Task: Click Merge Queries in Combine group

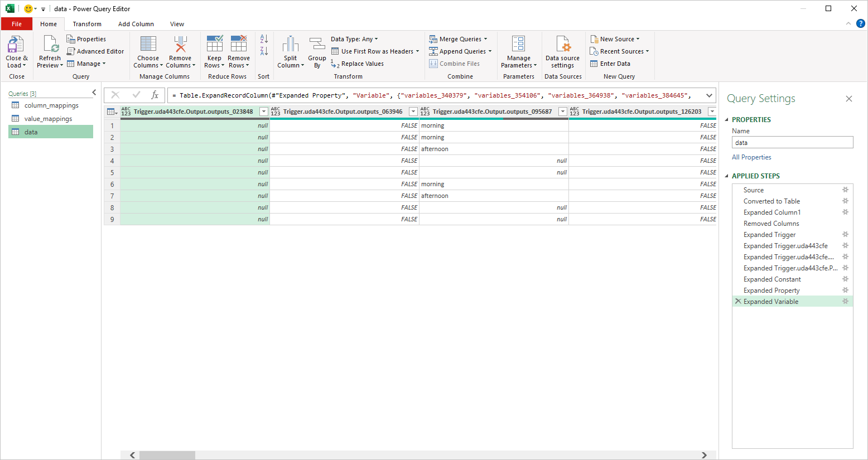Action: coord(458,39)
